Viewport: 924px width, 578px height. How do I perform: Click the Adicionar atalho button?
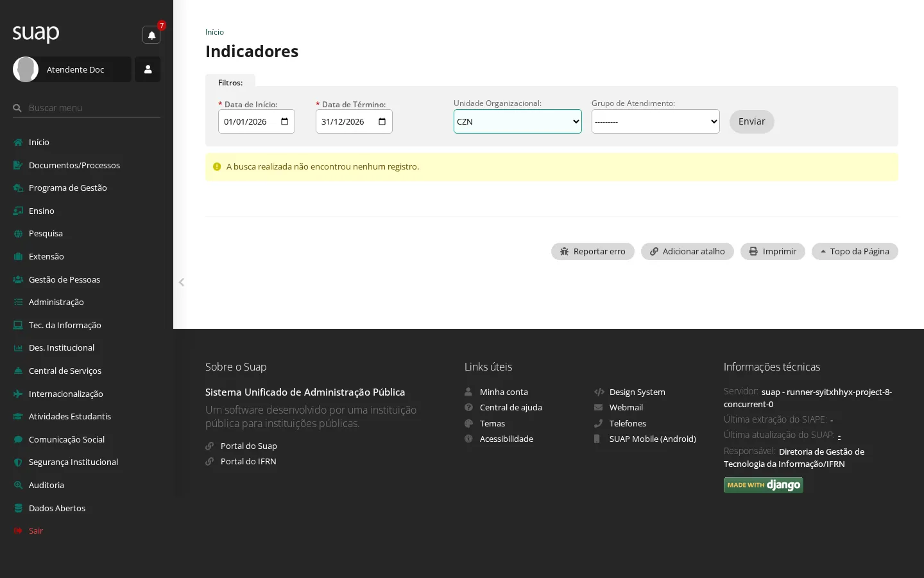(x=687, y=251)
